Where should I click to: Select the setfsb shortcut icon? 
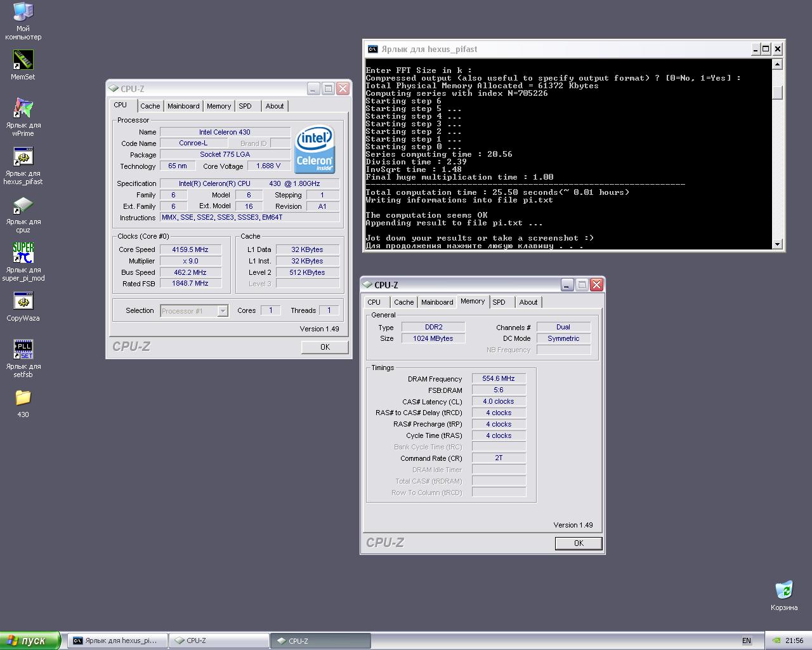click(x=23, y=349)
